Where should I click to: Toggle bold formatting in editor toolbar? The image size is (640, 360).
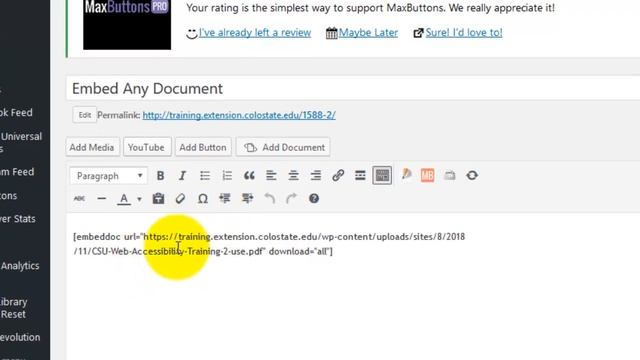coord(160,176)
